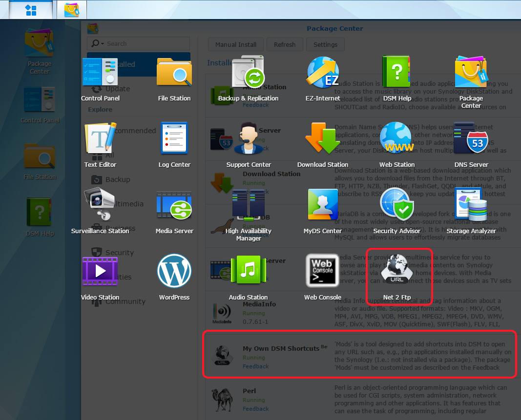Open the Log Center app

pos(174,145)
